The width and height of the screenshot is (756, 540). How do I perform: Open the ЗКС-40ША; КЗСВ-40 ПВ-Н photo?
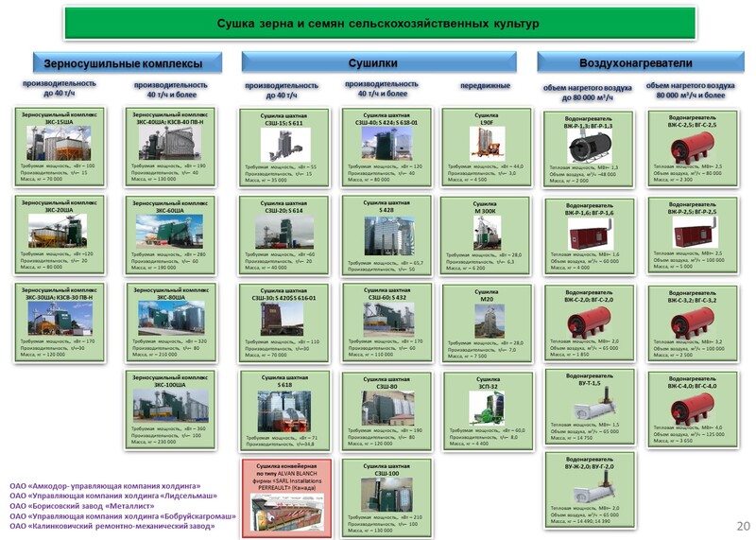170,143
